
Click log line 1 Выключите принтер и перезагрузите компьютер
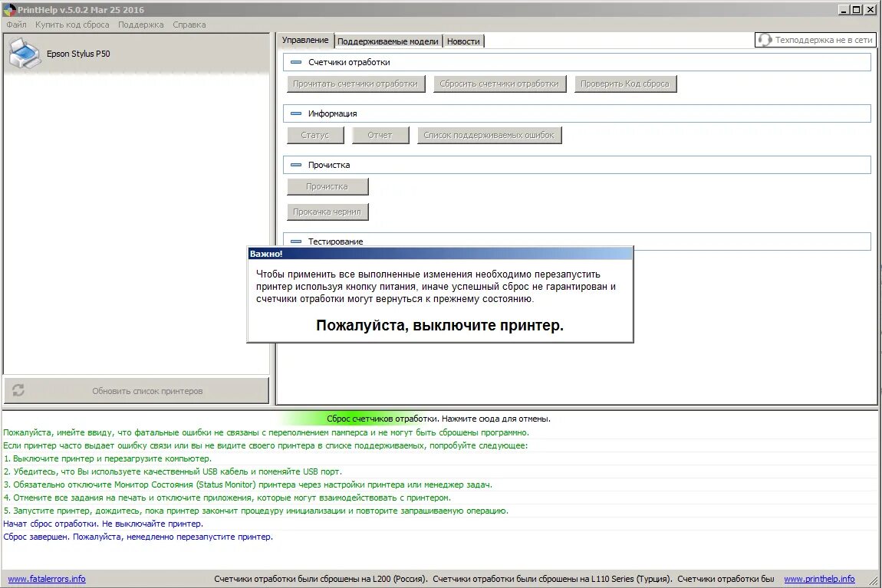[107, 458]
